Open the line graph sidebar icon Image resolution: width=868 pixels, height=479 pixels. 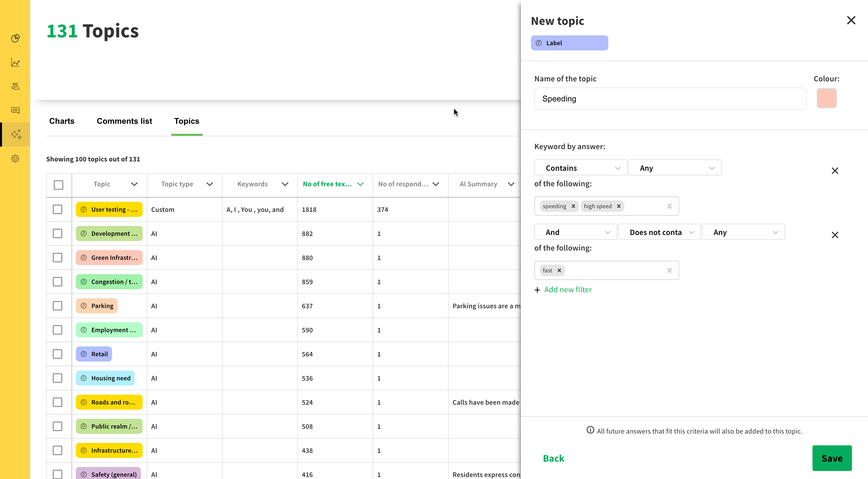(x=15, y=62)
